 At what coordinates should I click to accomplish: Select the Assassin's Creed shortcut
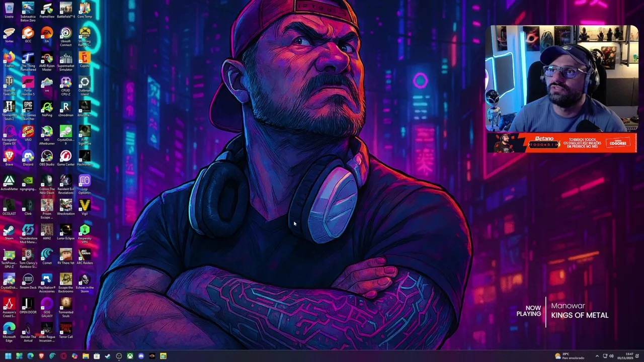pos(9,307)
